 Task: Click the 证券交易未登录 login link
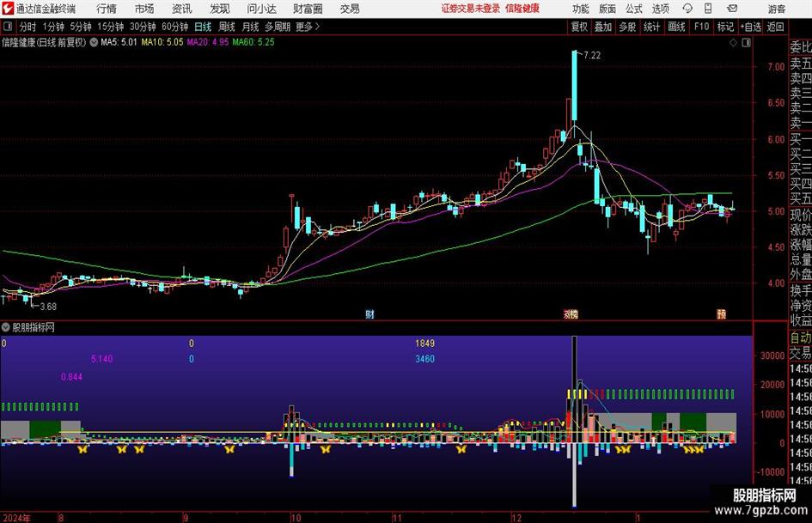(471, 9)
